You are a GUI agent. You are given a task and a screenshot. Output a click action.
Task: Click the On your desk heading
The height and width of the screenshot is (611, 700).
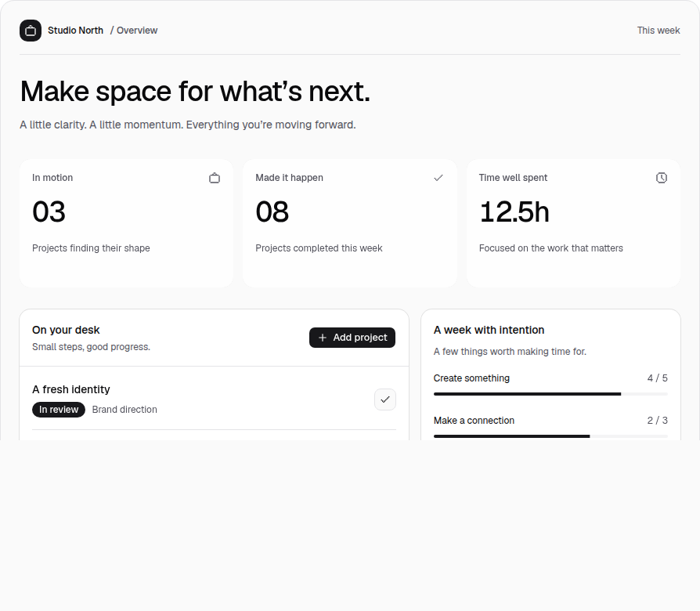click(66, 330)
